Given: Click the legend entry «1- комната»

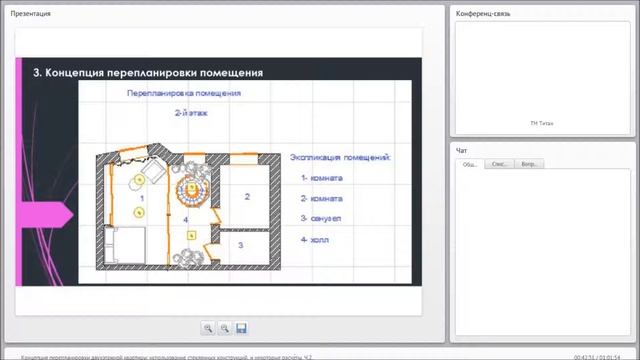Looking at the screenshot, I should (x=322, y=178).
